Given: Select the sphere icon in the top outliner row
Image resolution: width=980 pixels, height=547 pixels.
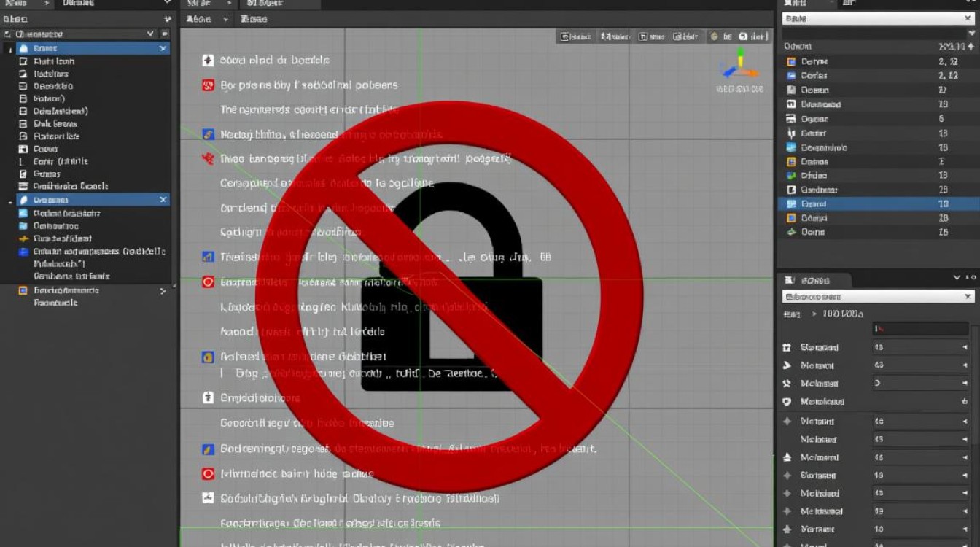Looking at the screenshot, I should tap(24, 48).
